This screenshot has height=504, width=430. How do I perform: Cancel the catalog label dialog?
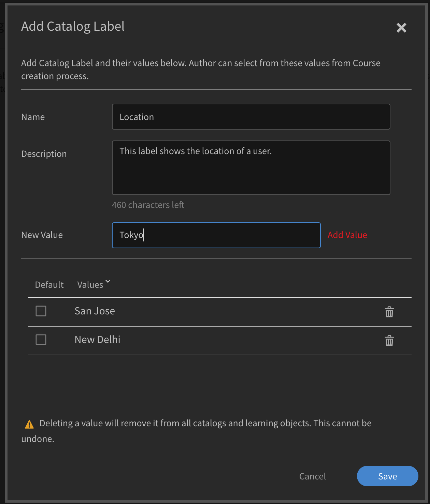click(312, 476)
